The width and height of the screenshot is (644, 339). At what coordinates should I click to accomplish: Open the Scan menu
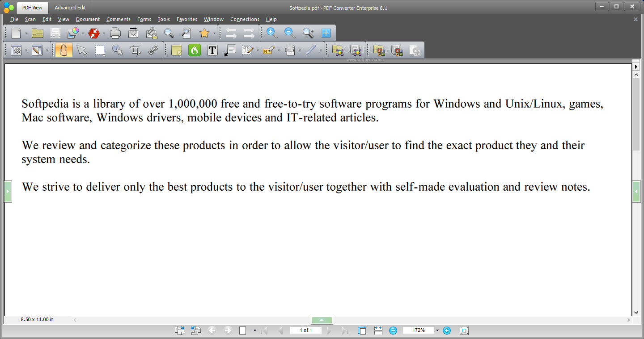click(30, 19)
